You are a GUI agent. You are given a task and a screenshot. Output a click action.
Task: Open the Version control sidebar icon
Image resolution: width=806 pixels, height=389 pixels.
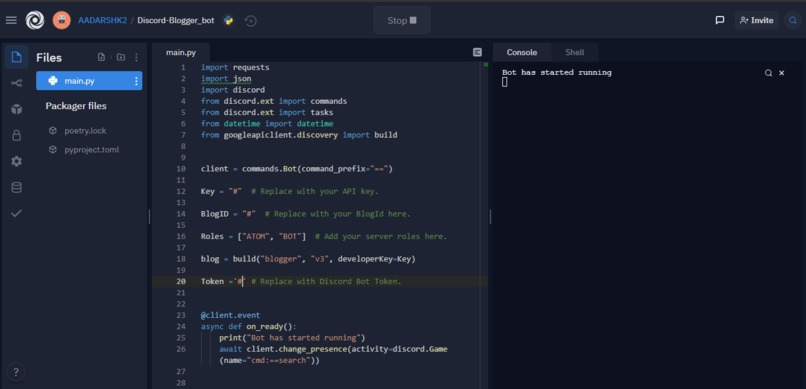[16, 83]
